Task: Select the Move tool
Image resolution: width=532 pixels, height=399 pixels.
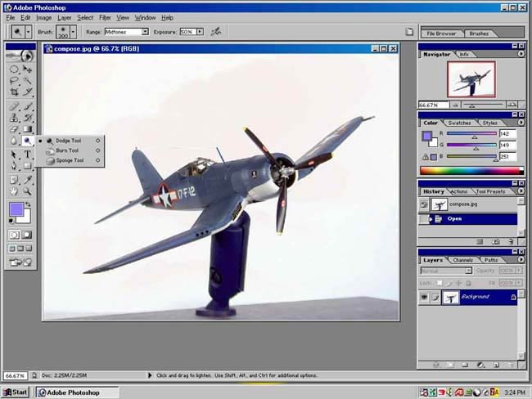Action: pyautogui.click(x=28, y=69)
